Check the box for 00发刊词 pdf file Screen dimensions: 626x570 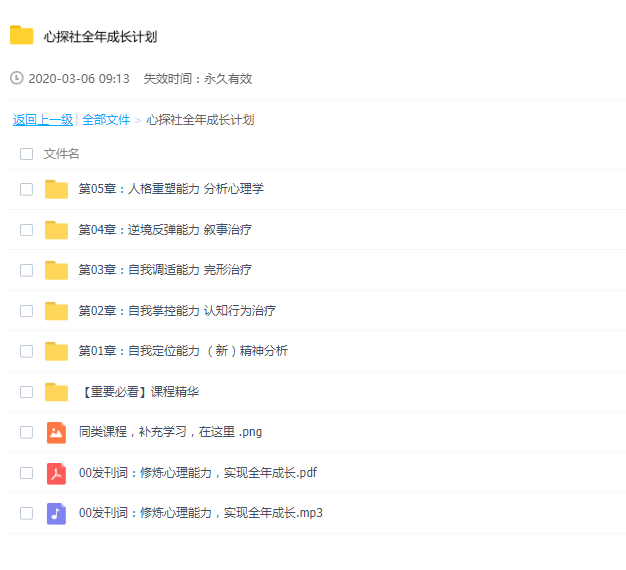tap(26, 473)
